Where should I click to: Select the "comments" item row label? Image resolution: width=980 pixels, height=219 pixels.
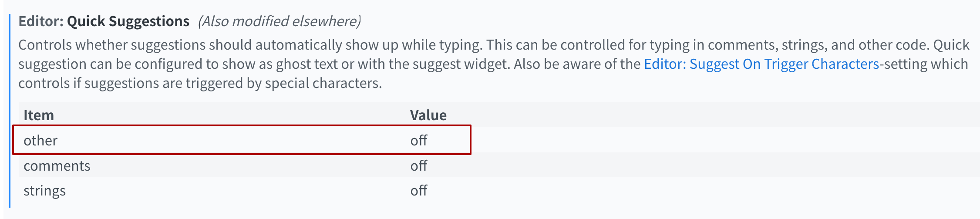coord(57,165)
